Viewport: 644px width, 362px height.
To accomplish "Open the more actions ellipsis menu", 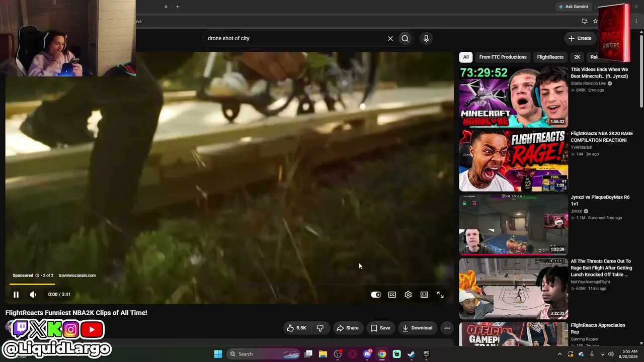I will (447, 328).
